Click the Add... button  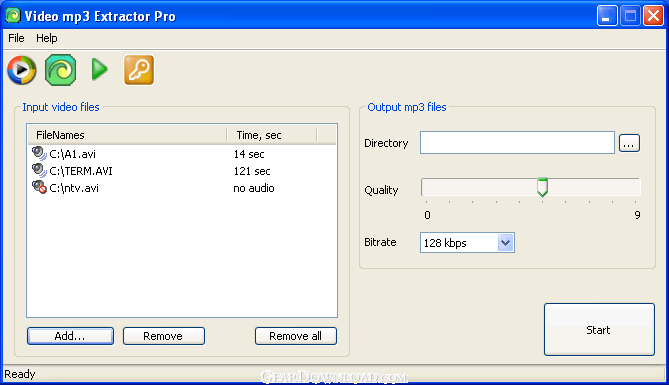point(70,336)
